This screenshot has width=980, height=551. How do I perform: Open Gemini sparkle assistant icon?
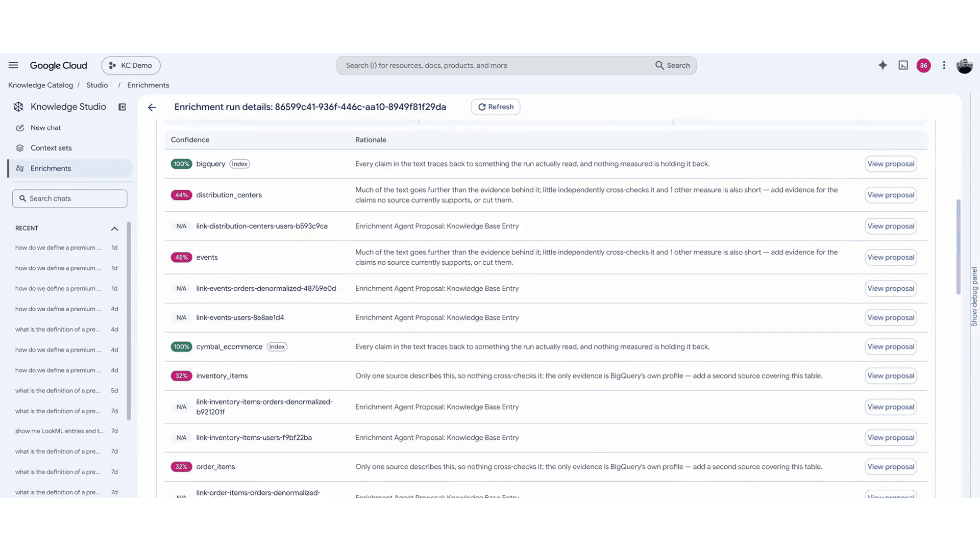[x=883, y=65]
